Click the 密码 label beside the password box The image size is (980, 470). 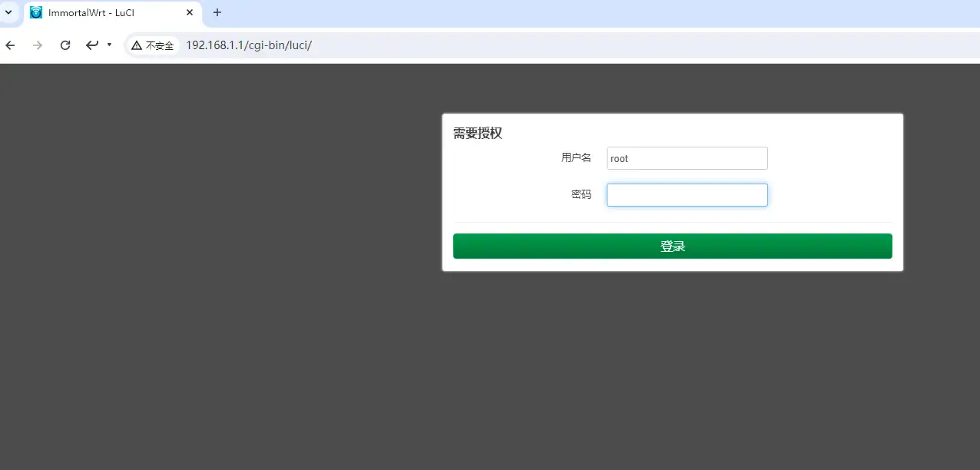[x=581, y=194]
